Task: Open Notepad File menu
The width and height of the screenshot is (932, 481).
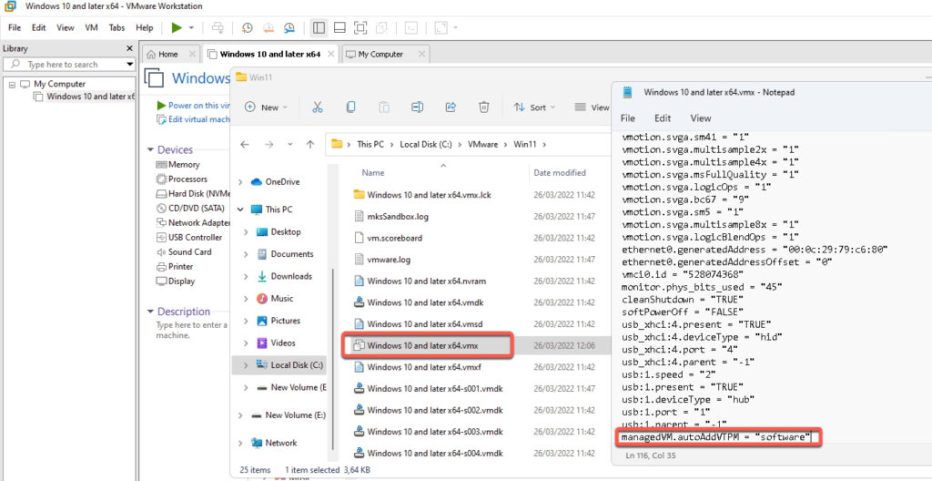Action: [x=628, y=118]
